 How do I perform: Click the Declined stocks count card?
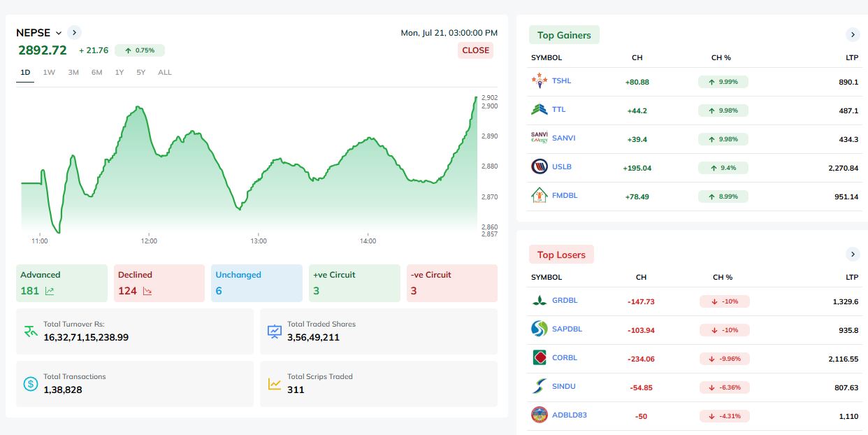click(159, 283)
